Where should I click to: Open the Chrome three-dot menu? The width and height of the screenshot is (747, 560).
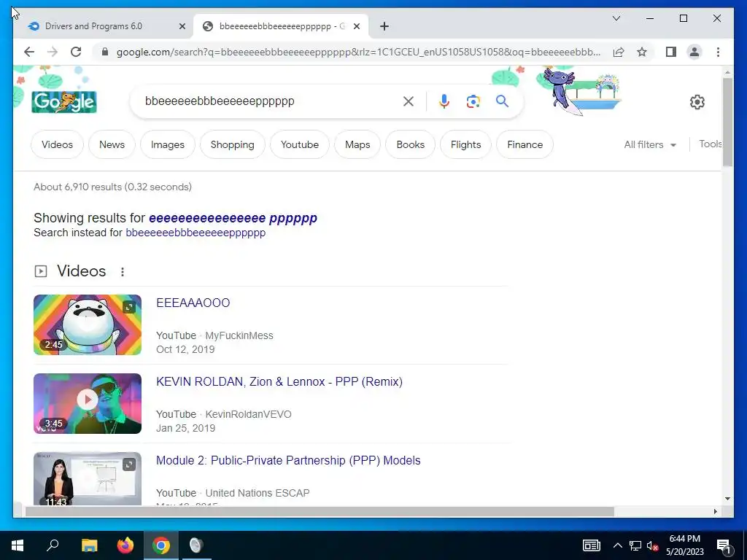pos(718,52)
